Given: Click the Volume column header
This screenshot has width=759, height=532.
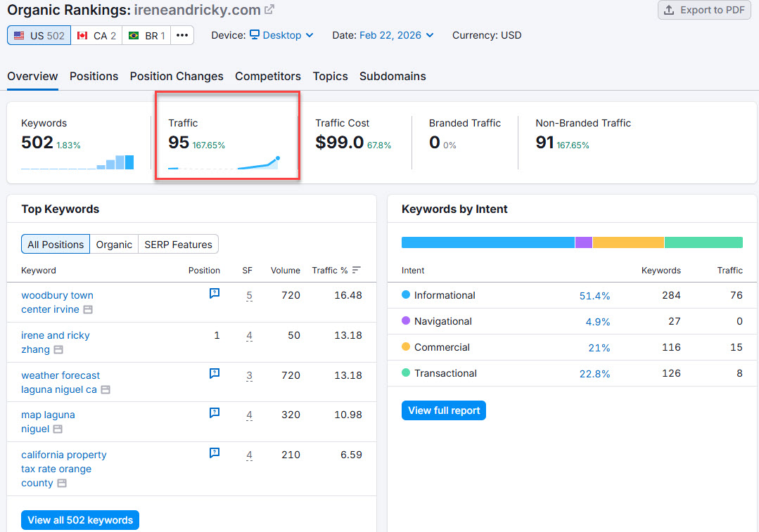Looking at the screenshot, I should [285, 271].
